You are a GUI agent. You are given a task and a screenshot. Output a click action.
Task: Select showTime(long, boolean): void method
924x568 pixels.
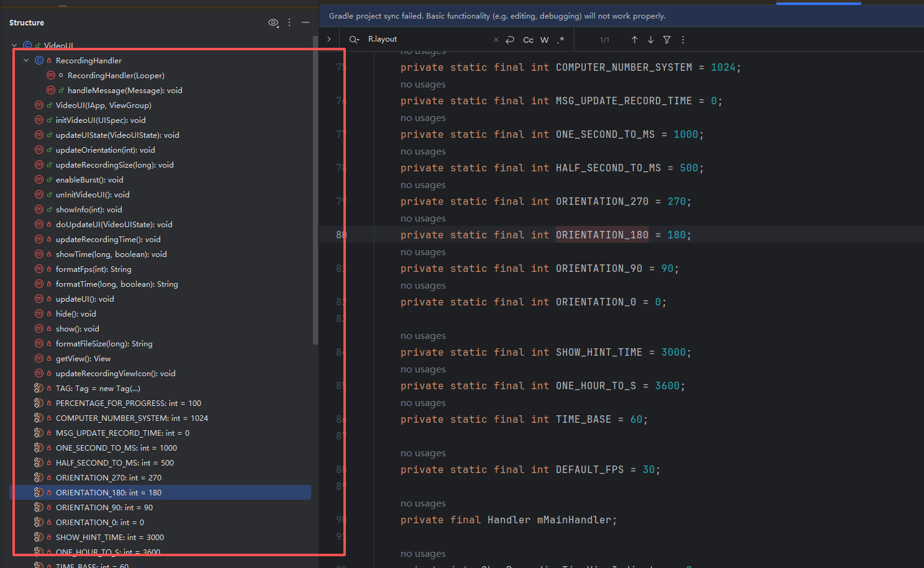(111, 254)
